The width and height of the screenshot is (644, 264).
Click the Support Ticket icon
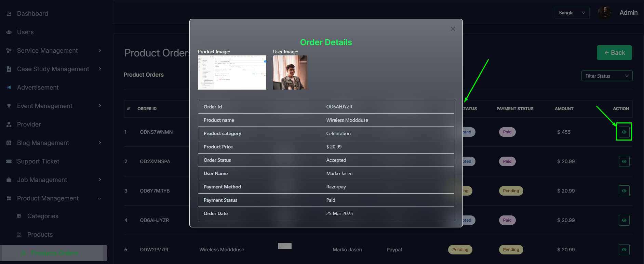(x=9, y=161)
